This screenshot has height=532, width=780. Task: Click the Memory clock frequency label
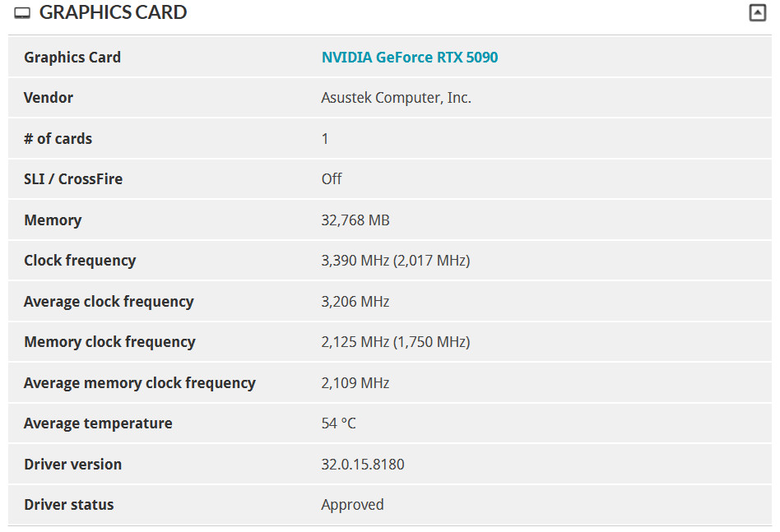[109, 342]
